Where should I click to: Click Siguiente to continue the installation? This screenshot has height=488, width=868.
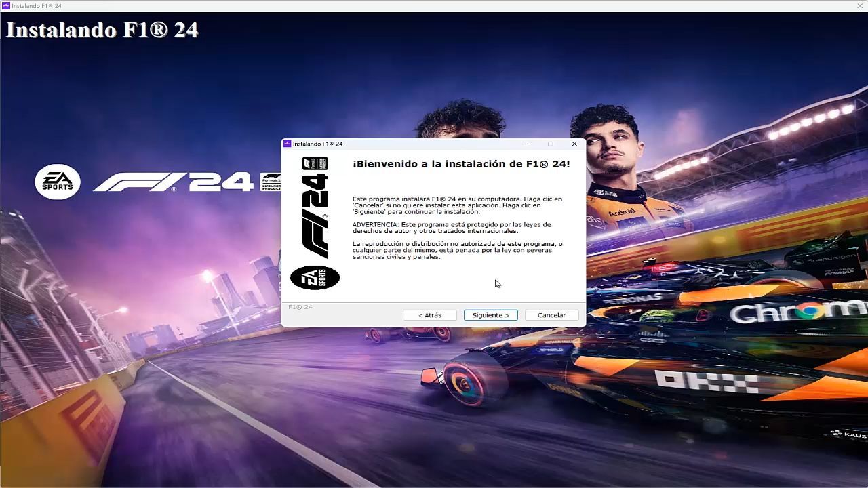click(x=490, y=315)
